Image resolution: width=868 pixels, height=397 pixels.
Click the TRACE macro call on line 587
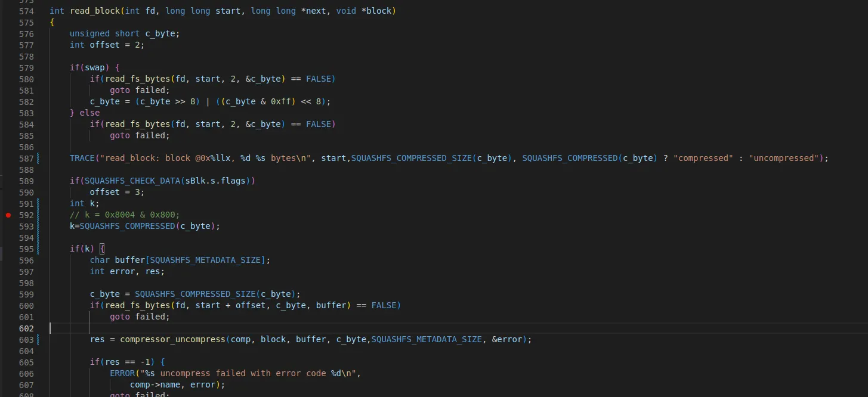(x=82, y=158)
